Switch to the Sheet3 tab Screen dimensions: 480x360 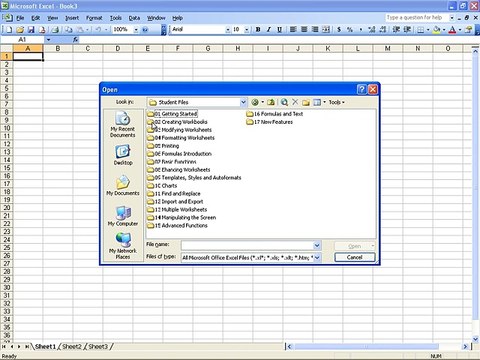pyautogui.click(x=98, y=347)
